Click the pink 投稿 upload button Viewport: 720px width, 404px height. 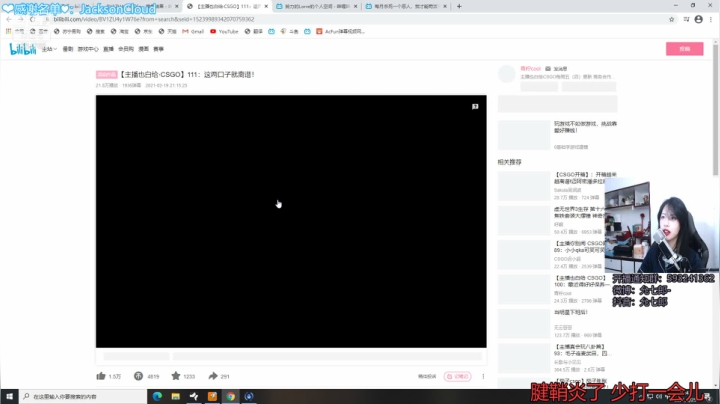click(684, 49)
